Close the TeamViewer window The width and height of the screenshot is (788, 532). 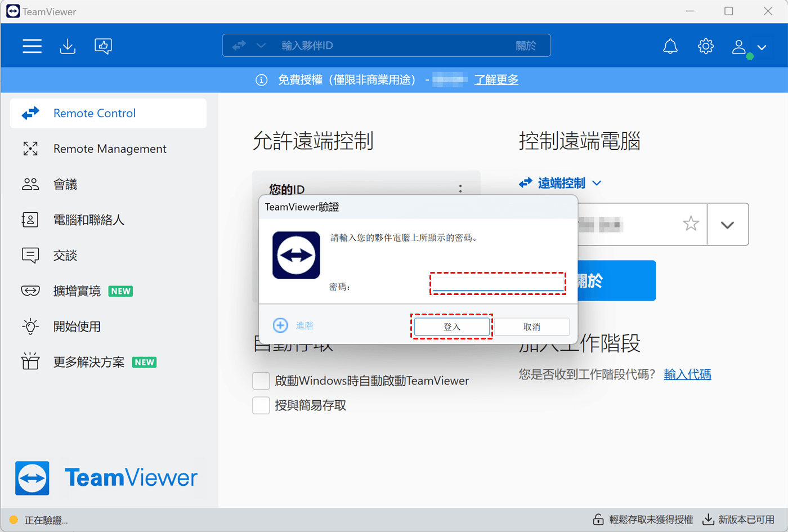click(x=768, y=11)
